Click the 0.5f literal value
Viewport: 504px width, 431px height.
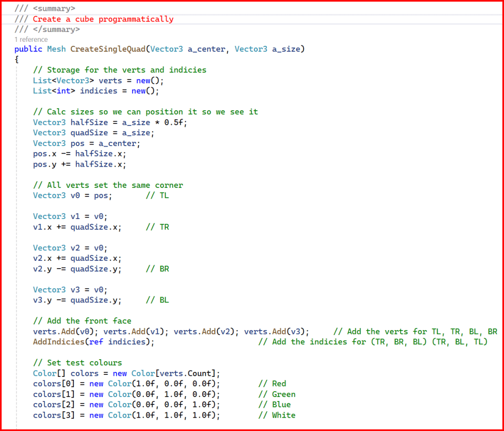(176, 123)
